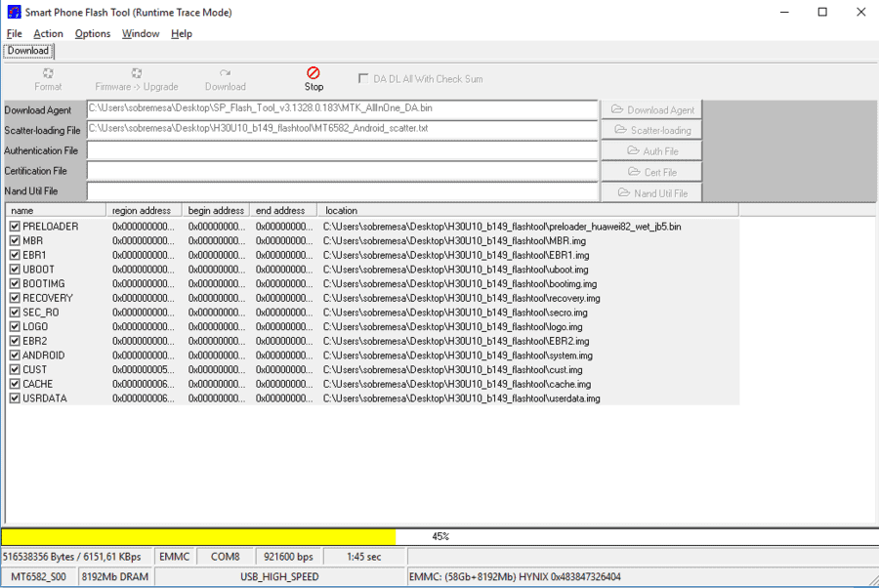Select the Download tab
879x588 pixels.
[28, 51]
